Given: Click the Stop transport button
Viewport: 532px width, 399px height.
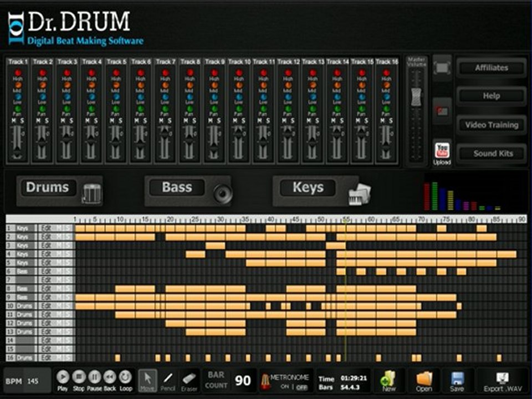Looking at the screenshot, I should pyautogui.click(x=79, y=377).
